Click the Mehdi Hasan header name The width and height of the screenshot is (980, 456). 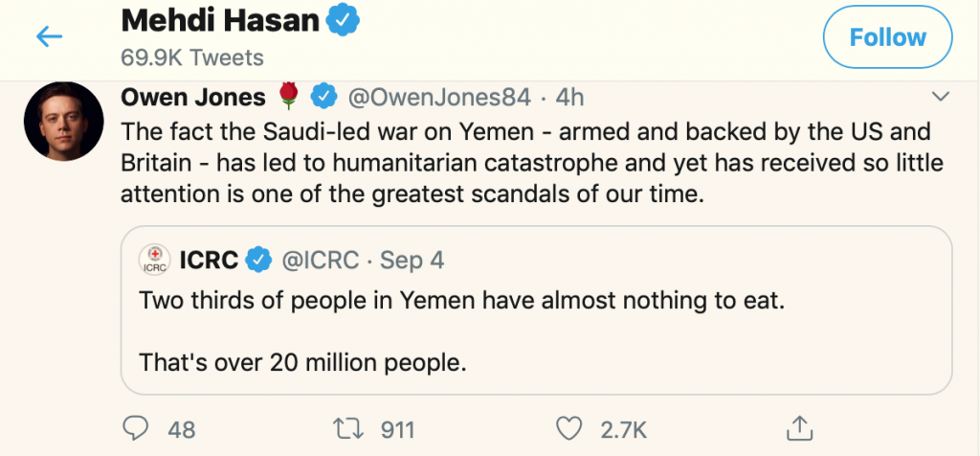[x=218, y=21]
